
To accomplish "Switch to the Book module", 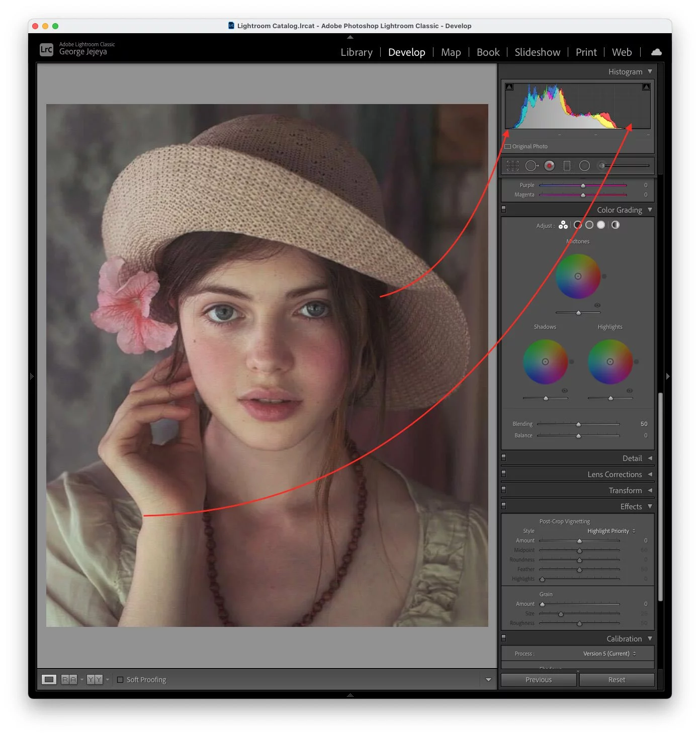I will pos(488,52).
